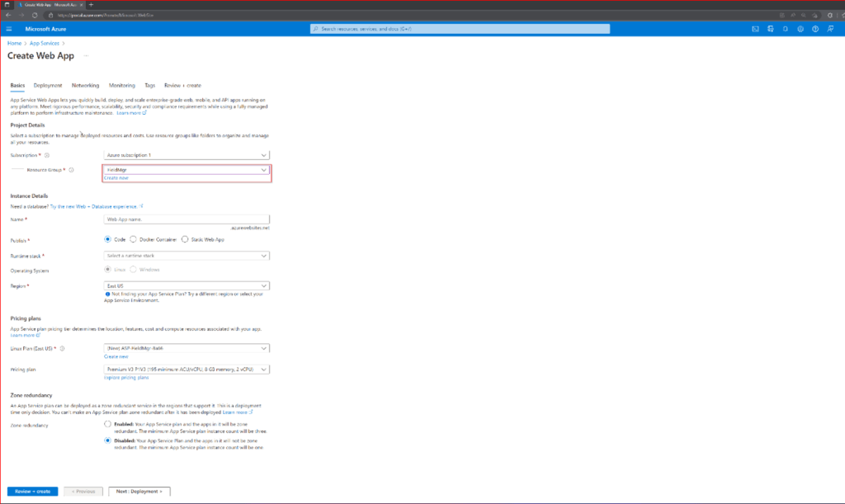Image resolution: width=845 pixels, height=504 pixels.
Task: Go to the Home breadcrumb
Action: point(15,43)
